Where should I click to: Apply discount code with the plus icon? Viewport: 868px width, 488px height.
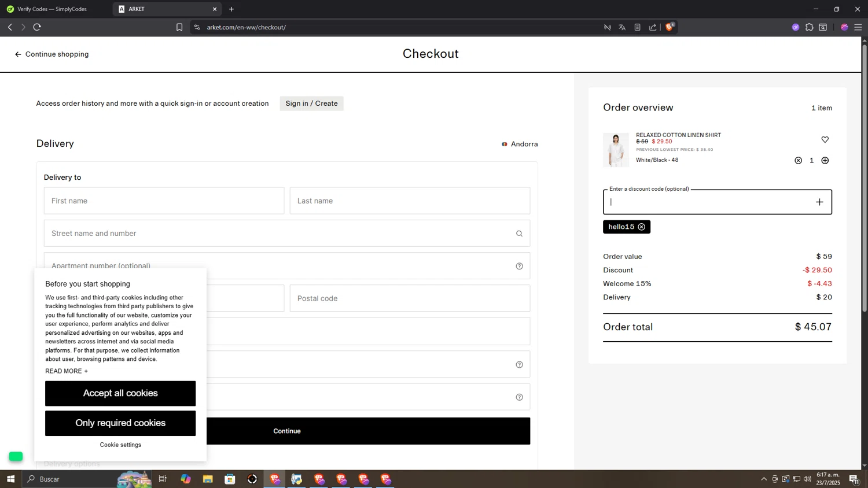pyautogui.click(x=819, y=202)
